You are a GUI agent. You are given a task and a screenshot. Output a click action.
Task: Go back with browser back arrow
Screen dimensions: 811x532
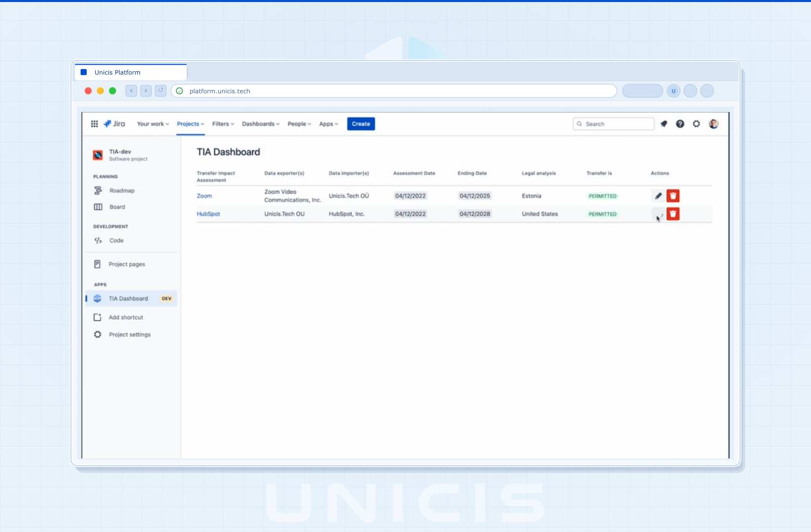click(x=131, y=91)
